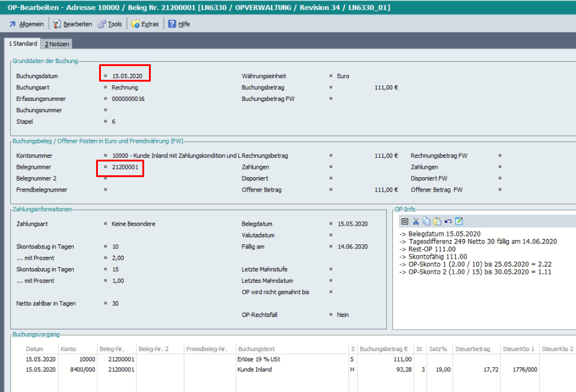This screenshot has width=576, height=392.
Task: Click the Buchungsart field showing Rechnung
Action: pos(124,88)
